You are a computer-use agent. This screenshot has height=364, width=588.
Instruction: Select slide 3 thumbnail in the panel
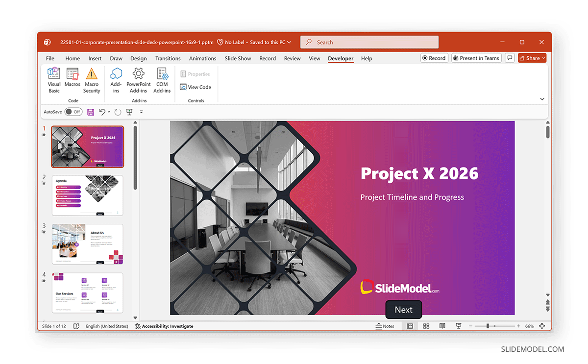(87, 244)
